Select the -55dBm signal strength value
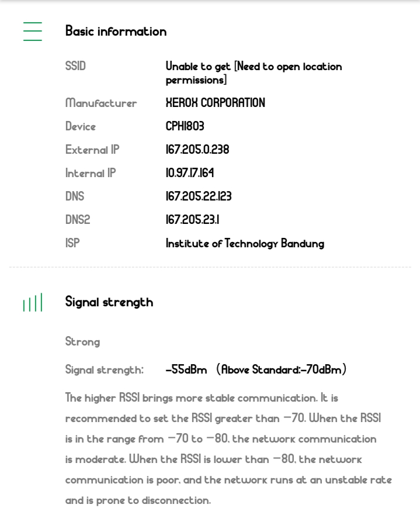This screenshot has height=525, width=420. 186,370
